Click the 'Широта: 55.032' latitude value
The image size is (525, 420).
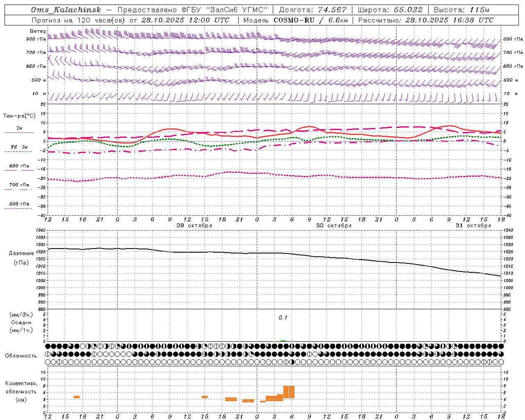click(390, 10)
